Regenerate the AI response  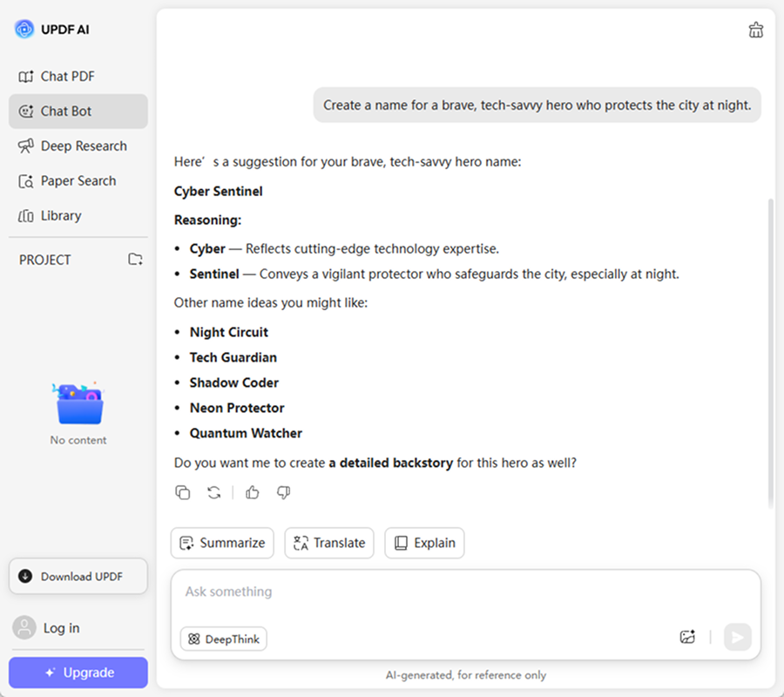pyautogui.click(x=214, y=493)
